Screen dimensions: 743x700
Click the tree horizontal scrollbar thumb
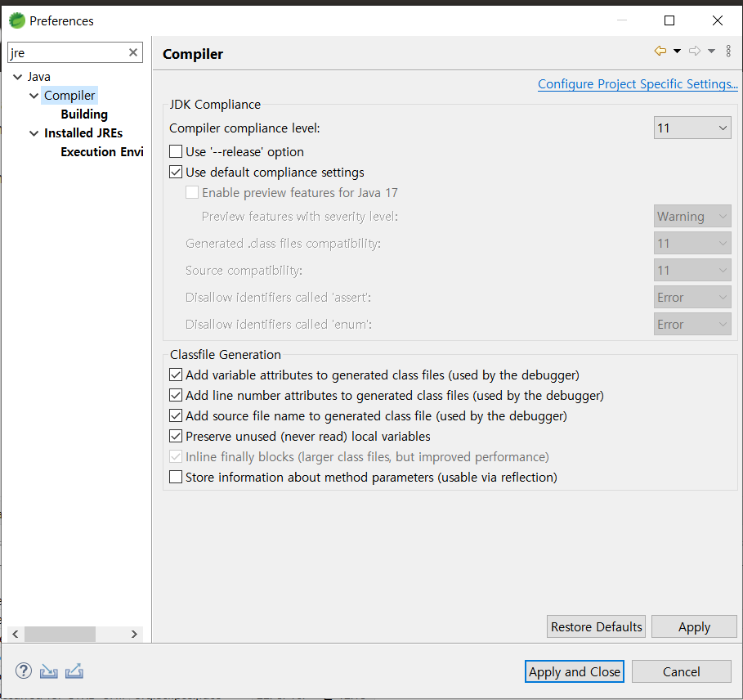pyautogui.click(x=60, y=634)
